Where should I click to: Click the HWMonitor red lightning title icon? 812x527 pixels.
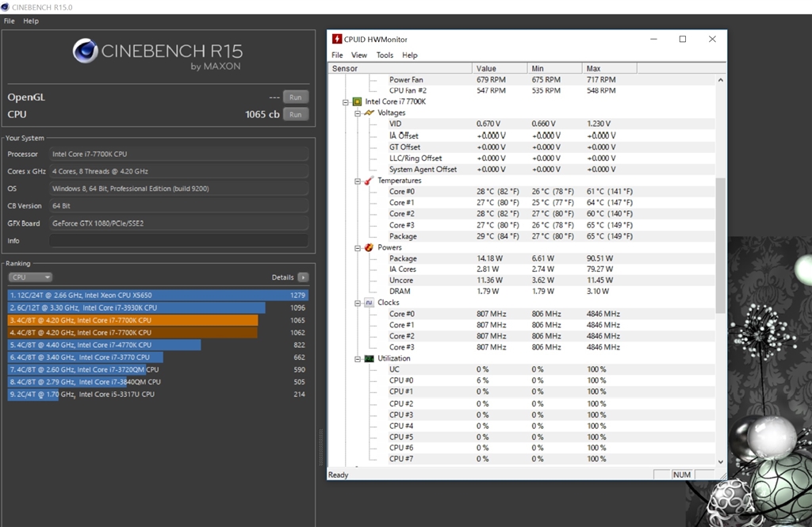click(x=337, y=40)
